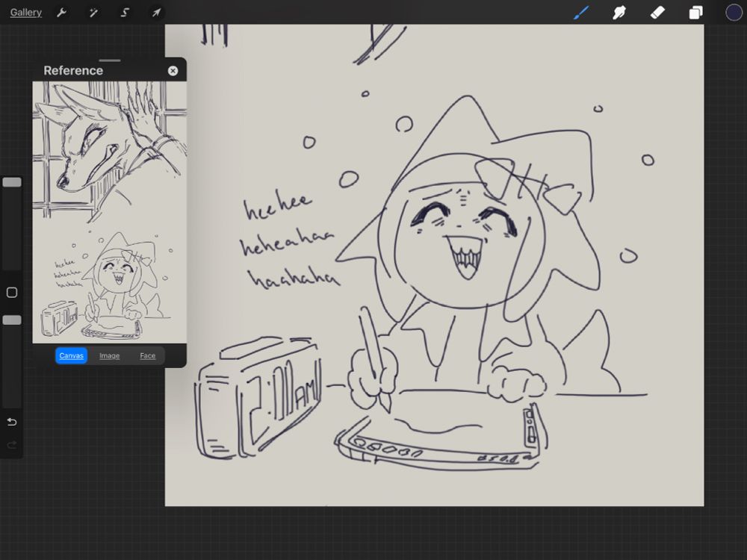Viewport: 747px width, 560px height.
Task: Open the Actions wrench menu
Action: tap(61, 13)
